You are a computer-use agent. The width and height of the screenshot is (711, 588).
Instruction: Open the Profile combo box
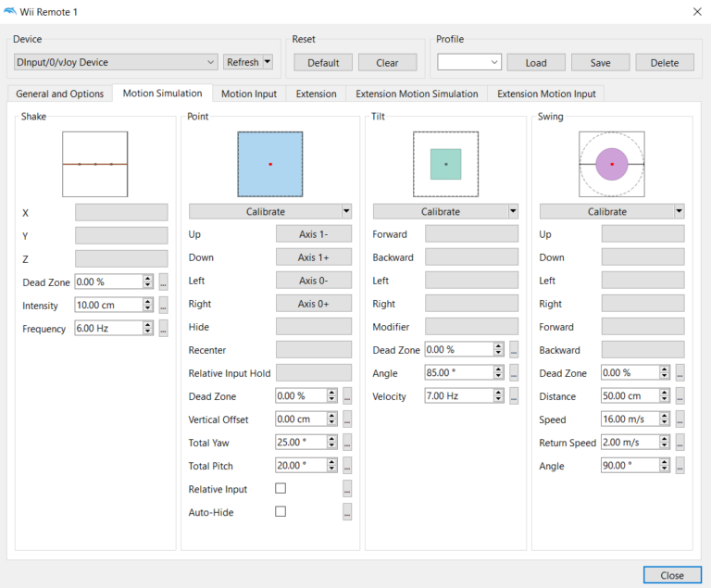pos(469,62)
